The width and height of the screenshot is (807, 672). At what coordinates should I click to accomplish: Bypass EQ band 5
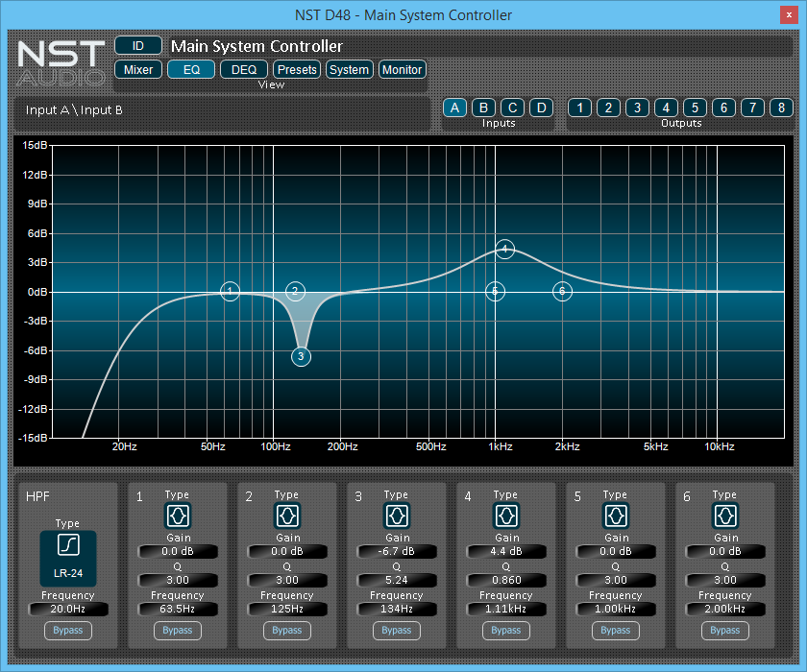[616, 631]
